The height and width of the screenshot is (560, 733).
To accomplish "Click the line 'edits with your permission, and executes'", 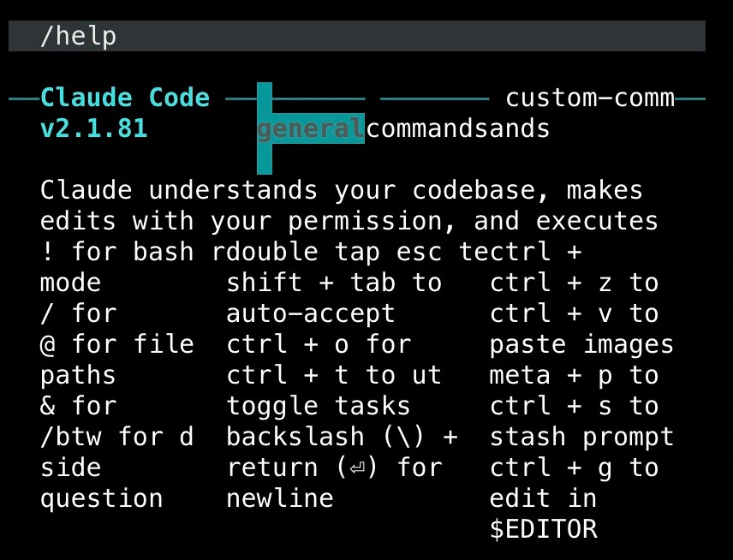I will tap(349, 221).
